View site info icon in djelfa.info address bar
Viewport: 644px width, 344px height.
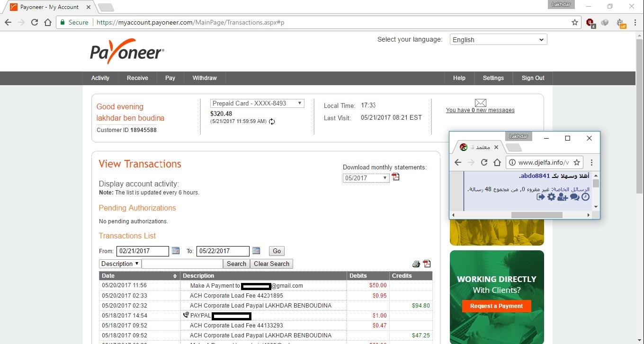point(512,162)
